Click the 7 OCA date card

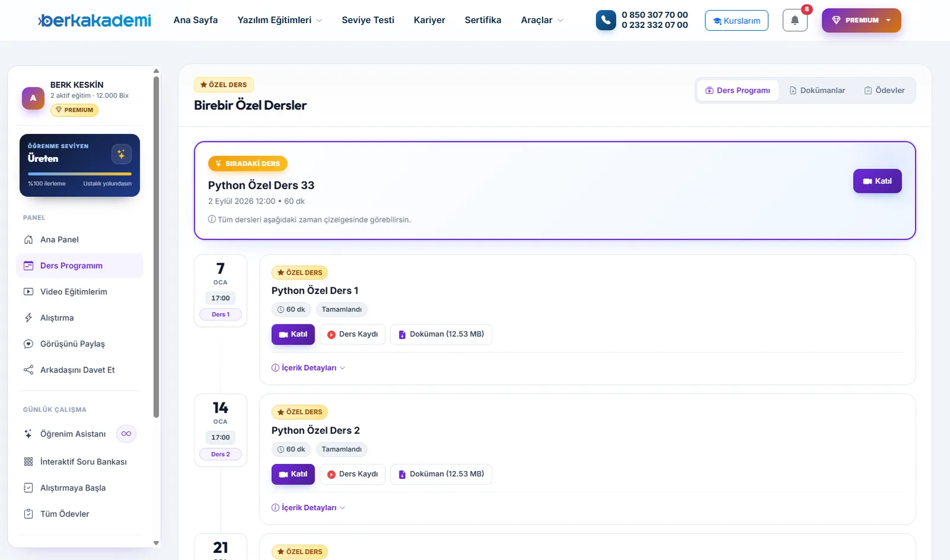(x=220, y=291)
